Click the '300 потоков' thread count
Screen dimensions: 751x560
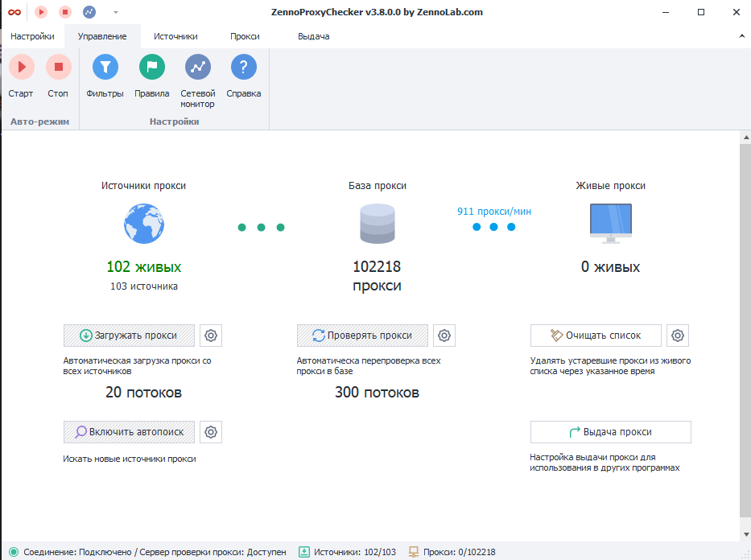(377, 393)
